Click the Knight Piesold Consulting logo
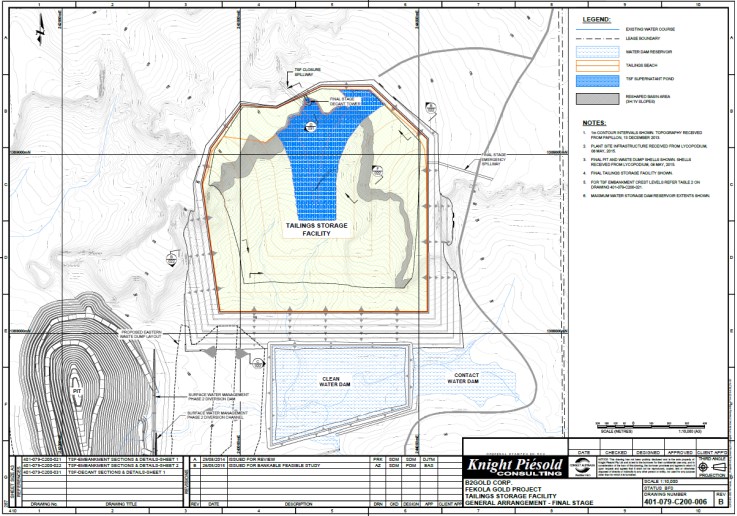This screenshot has height=516, width=737. (x=513, y=466)
